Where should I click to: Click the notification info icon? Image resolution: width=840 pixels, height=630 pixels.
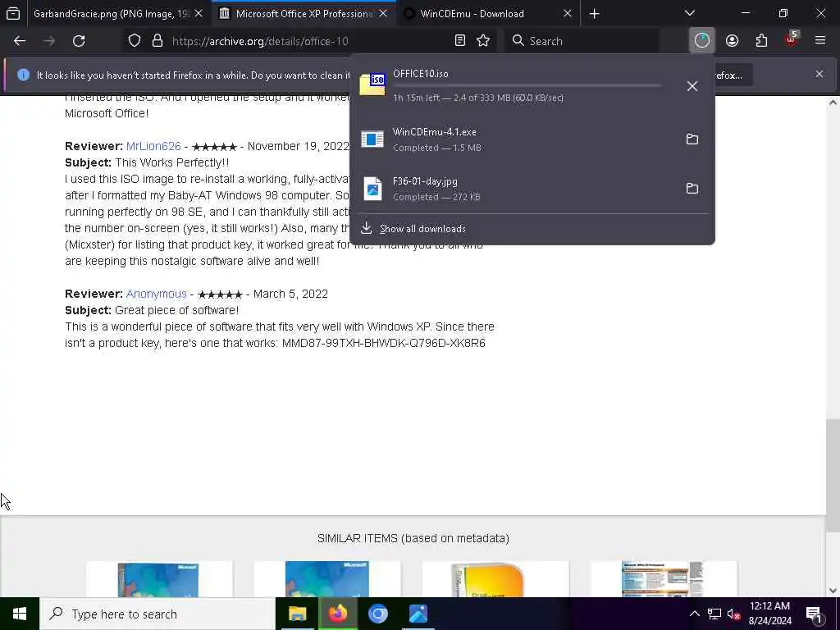(x=23, y=75)
